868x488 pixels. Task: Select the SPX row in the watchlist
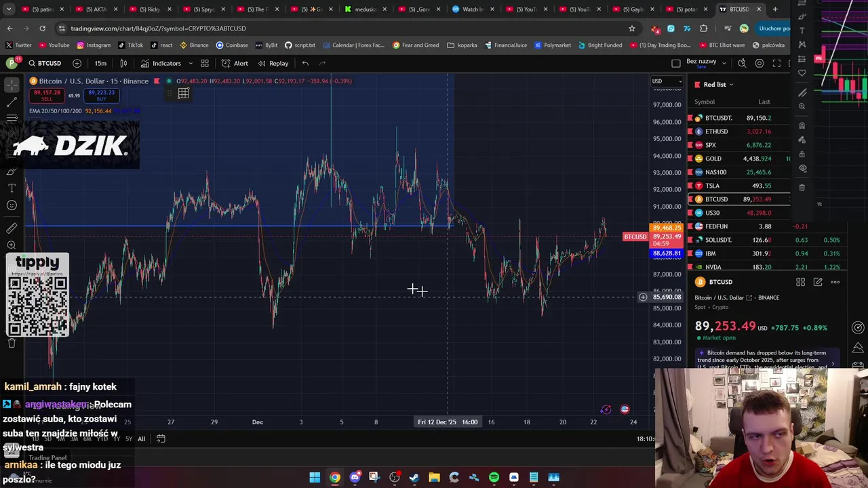(x=738, y=145)
